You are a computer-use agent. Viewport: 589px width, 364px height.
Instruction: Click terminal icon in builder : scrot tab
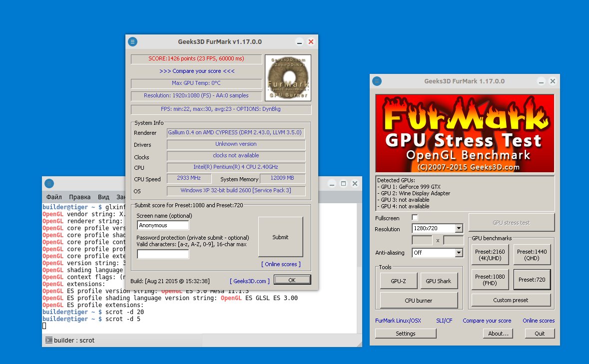pos(49,340)
